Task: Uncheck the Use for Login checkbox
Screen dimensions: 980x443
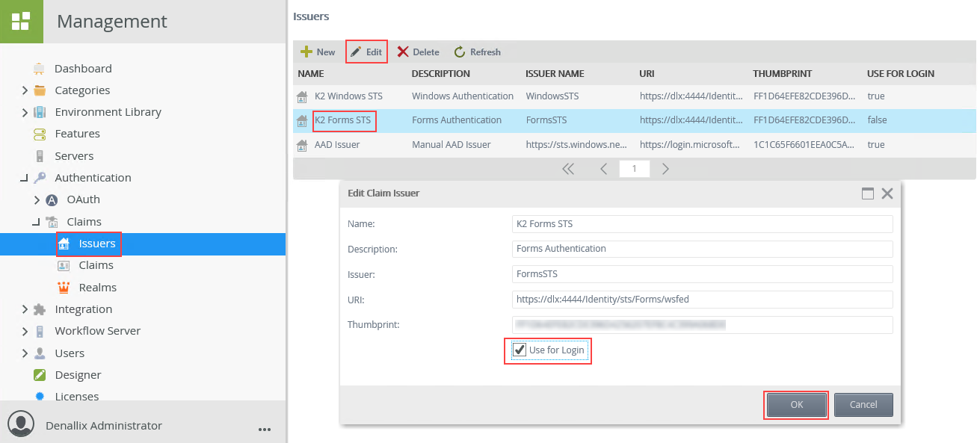Action: point(518,351)
